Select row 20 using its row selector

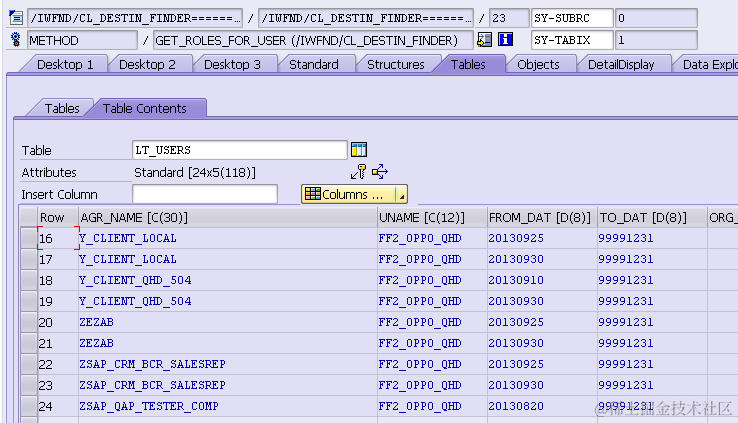(29, 322)
